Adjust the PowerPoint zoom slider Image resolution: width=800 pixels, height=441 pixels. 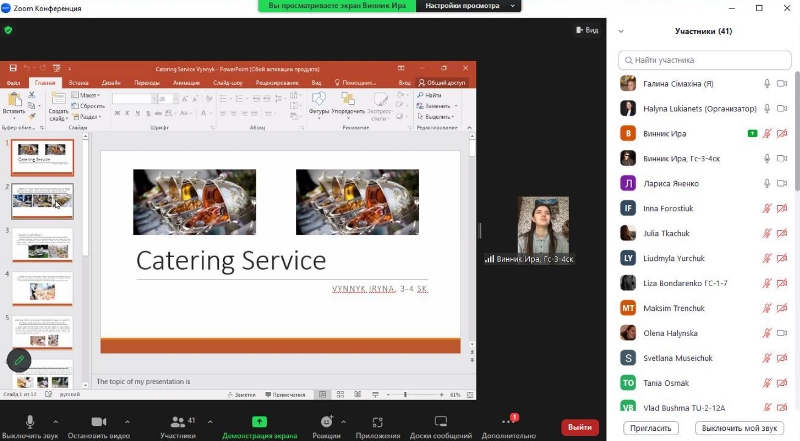405,395
